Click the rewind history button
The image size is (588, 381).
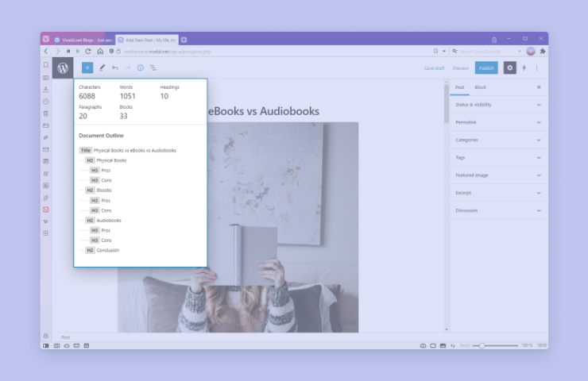click(x=68, y=52)
